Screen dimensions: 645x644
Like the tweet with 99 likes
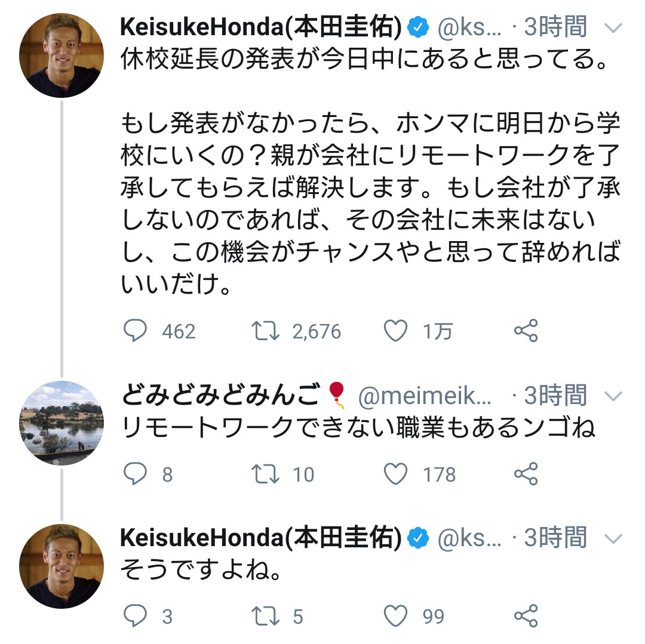[395, 616]
